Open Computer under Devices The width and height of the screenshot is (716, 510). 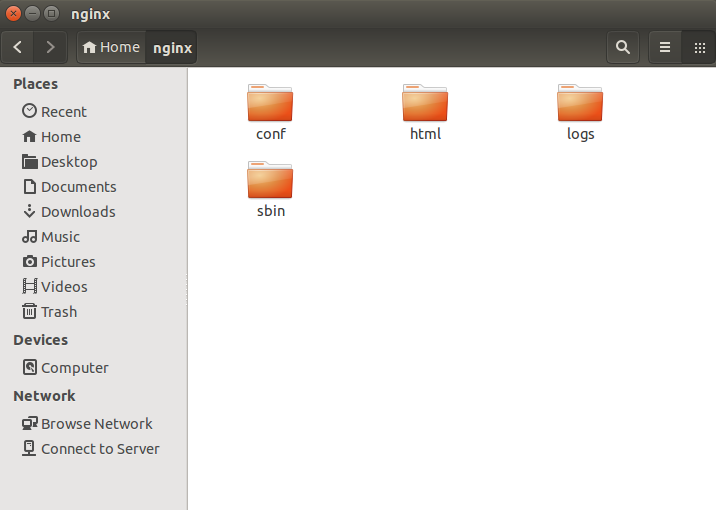click(94, 368)
